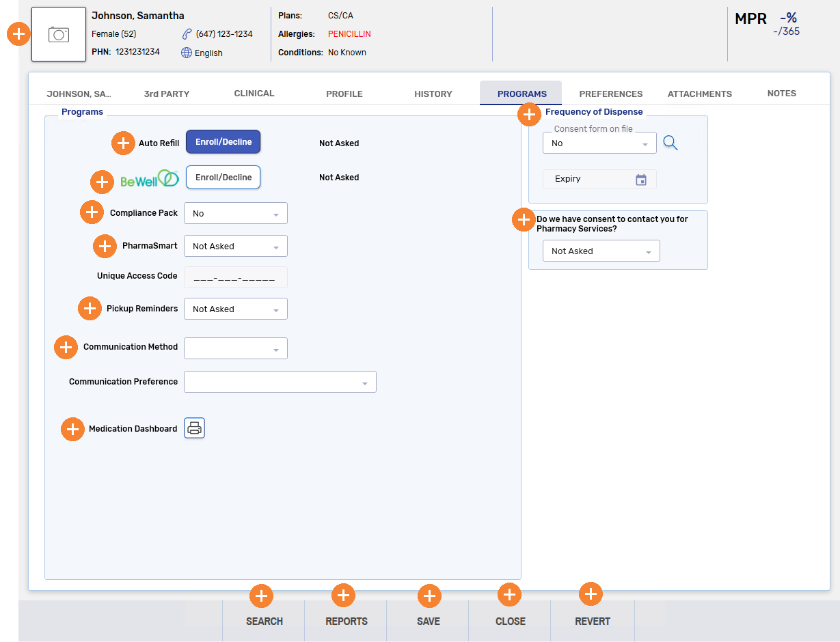Click the globe language icon
The width and height of the screenshot is (840, 642).
[187, 53]
